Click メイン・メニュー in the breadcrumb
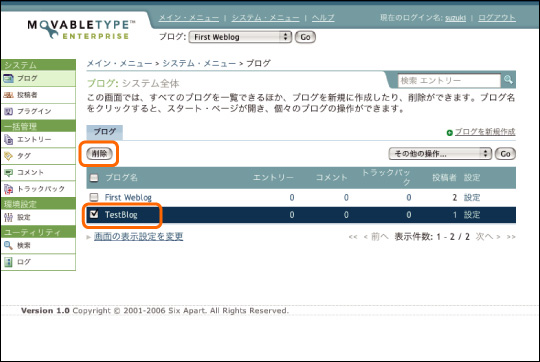Viewport: 540px width, 362px height. tap(119, 63)
